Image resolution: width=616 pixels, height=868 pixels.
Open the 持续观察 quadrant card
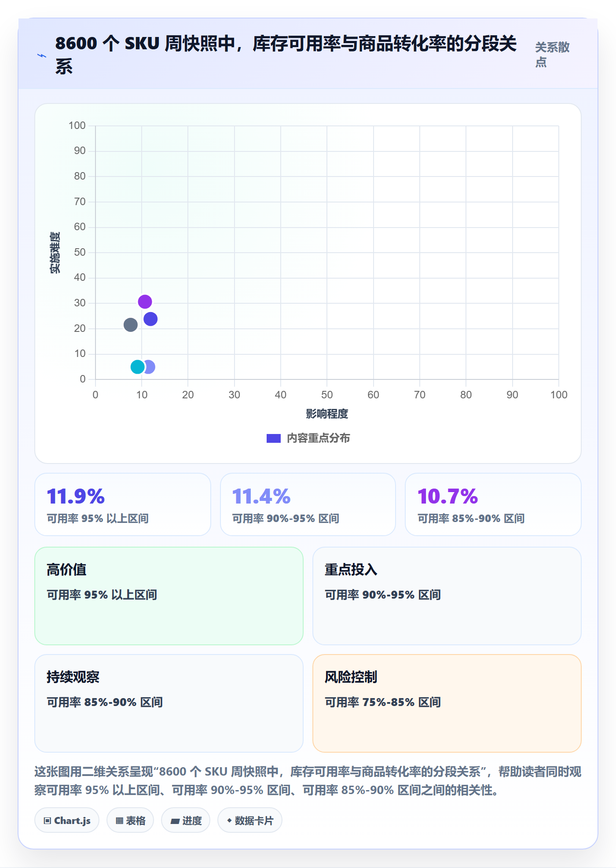tap(169, 703)
